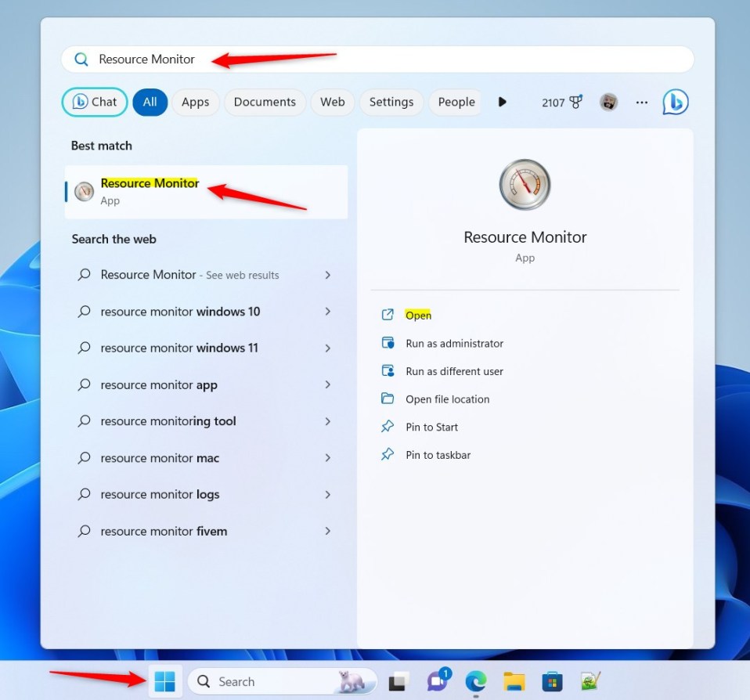Pin Resource Monitor to Start
Screen dimensions: 750x700
[431, 427]
